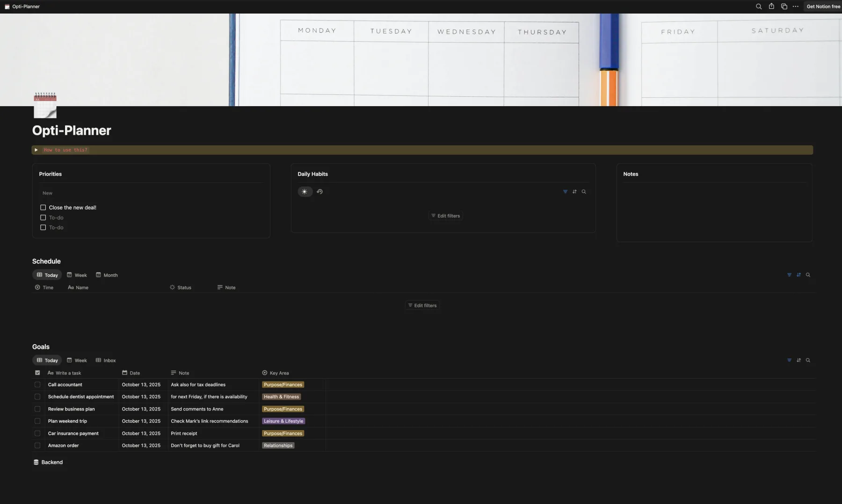Click the Backend database icon

36,462
